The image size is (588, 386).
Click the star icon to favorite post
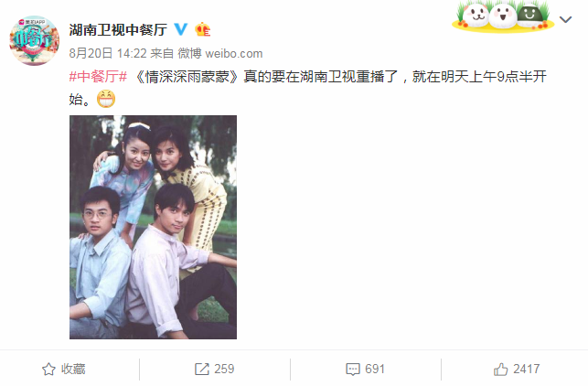[x=48, y=370]
